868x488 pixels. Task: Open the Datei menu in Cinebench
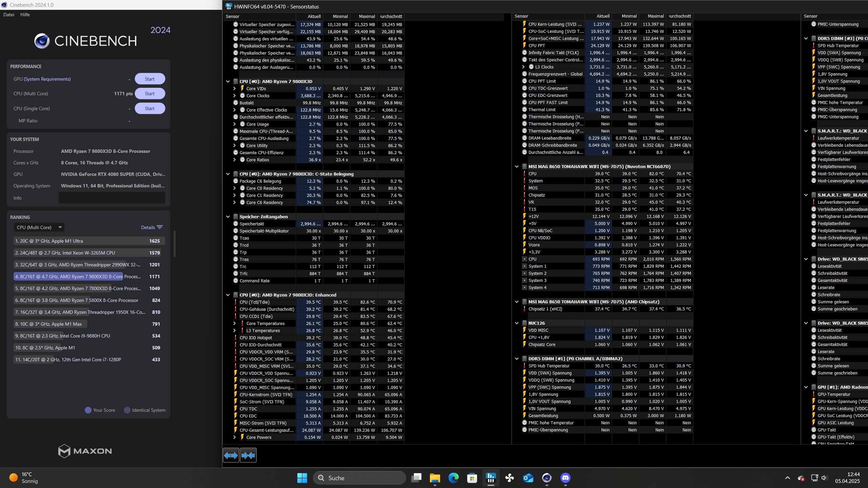8,15
